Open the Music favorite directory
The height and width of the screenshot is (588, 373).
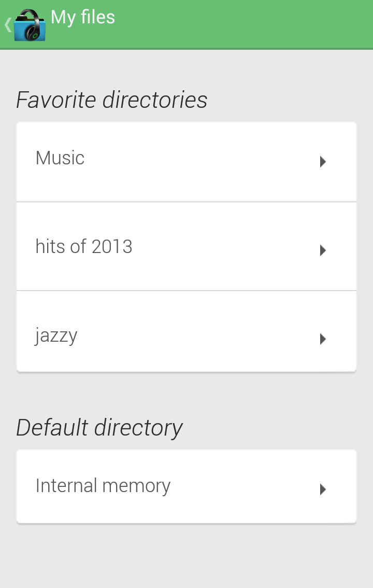(187, 161)
